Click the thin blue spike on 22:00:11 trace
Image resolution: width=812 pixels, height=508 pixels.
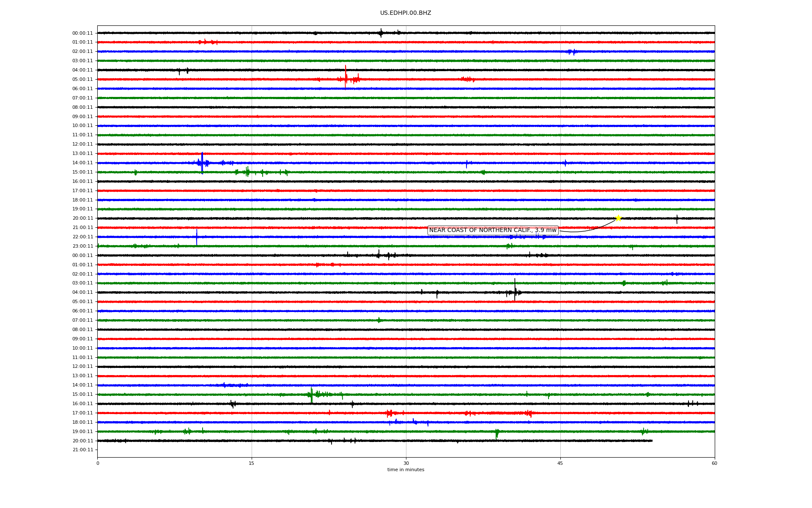tap(197, 237)
